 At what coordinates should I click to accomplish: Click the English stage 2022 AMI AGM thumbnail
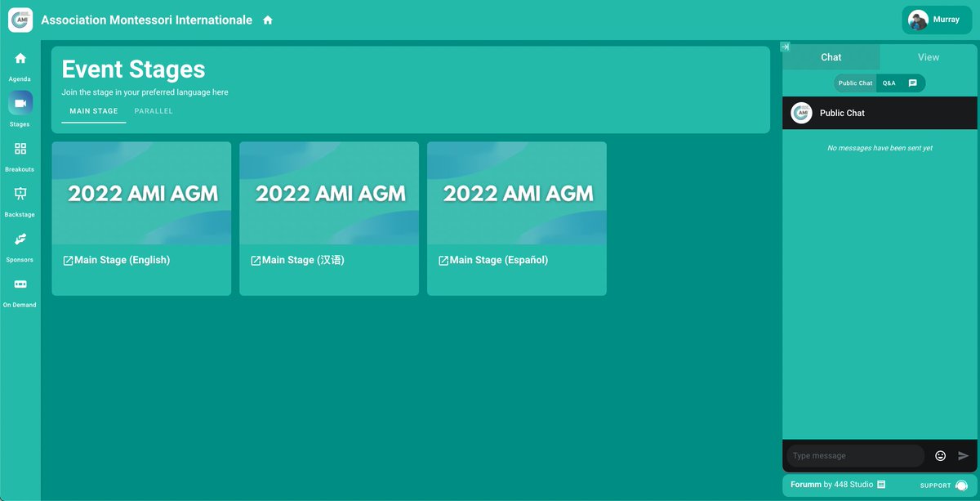coord(141,193)
